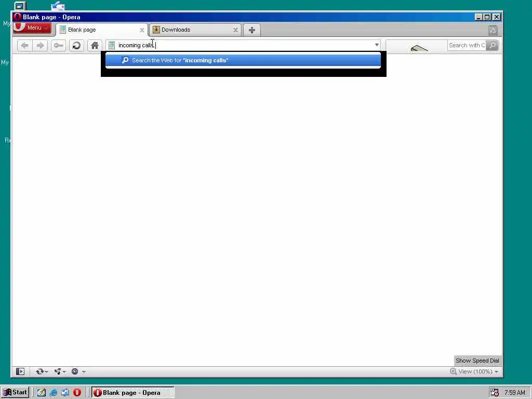The height and width of the screenshot is (399, 532).
Task: Click the search magnifier button
Action: point(493,46)
